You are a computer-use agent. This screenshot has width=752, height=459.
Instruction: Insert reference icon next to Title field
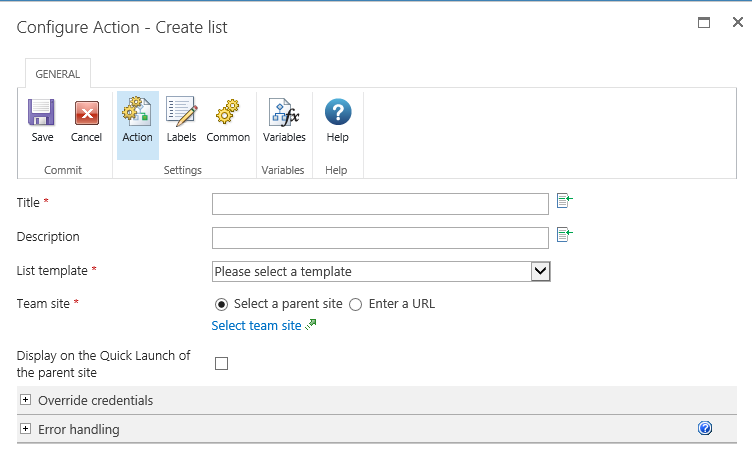coord(565,201)
